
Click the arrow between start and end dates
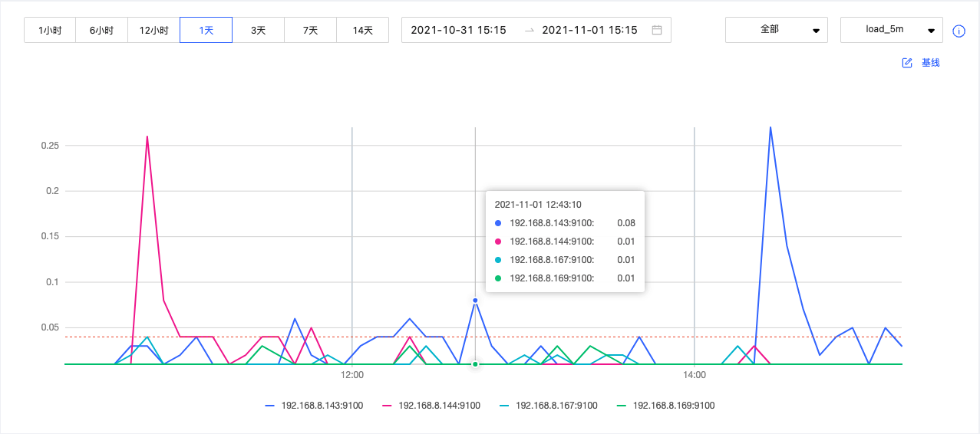pos(529,30)
